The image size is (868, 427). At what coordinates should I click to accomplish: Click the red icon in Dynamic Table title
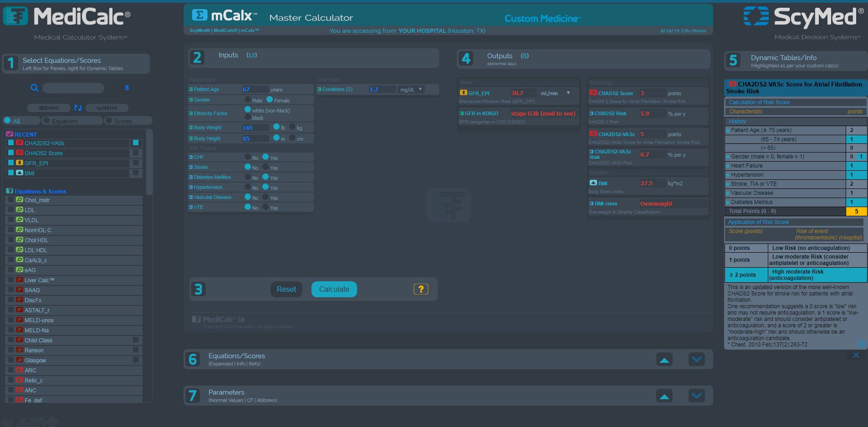(733, 84)
